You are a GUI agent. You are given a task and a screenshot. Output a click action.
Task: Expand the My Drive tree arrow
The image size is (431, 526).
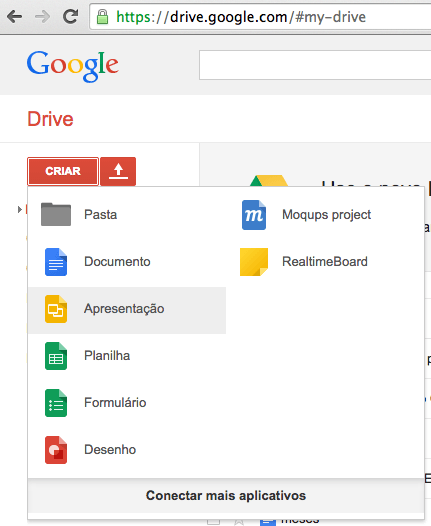tap(19, 210)
